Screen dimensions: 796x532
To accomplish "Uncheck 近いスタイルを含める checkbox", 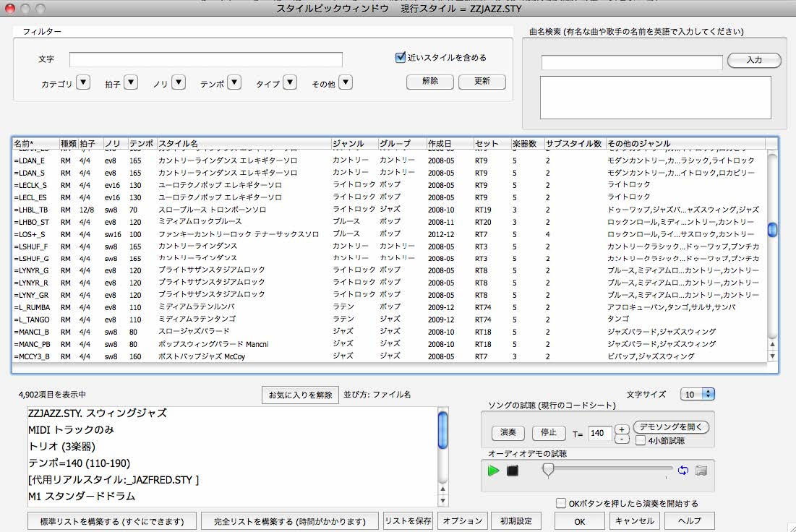I will point(401,58).
